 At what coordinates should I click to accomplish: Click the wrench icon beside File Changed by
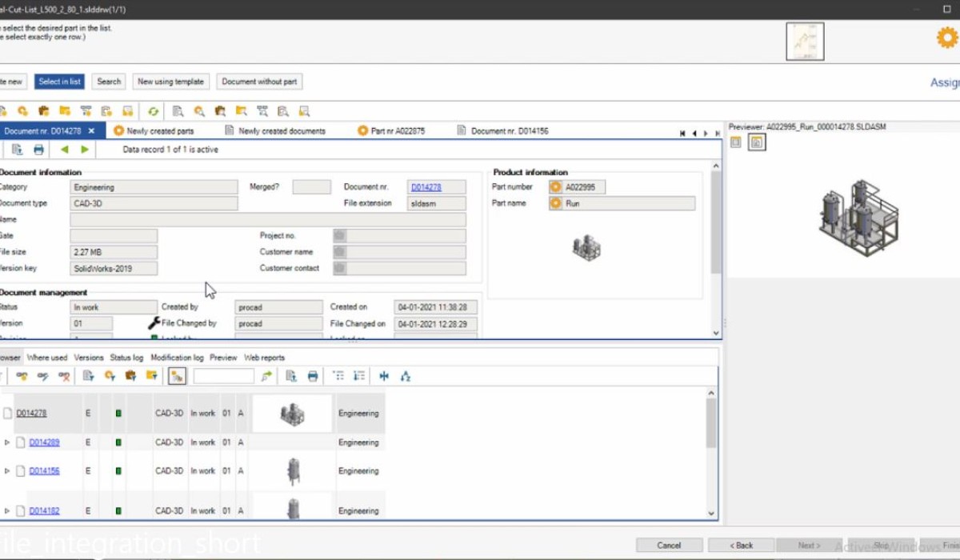pos(154,324)
